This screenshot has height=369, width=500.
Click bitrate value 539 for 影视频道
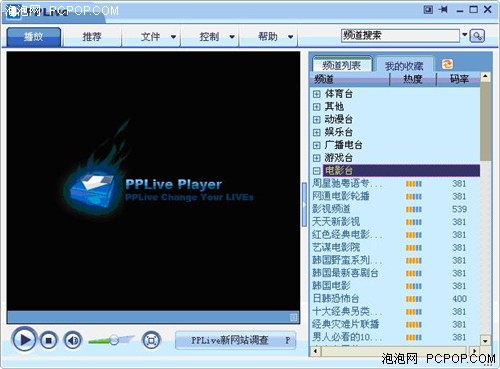coord(459,209)
